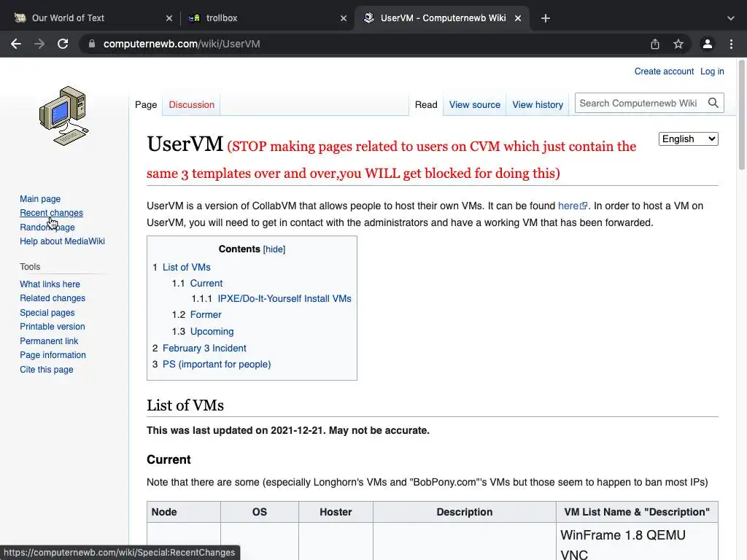The width and height of the screenshot is (747, 560).
Task: Click the Log in link
Action: pos(712,71)
